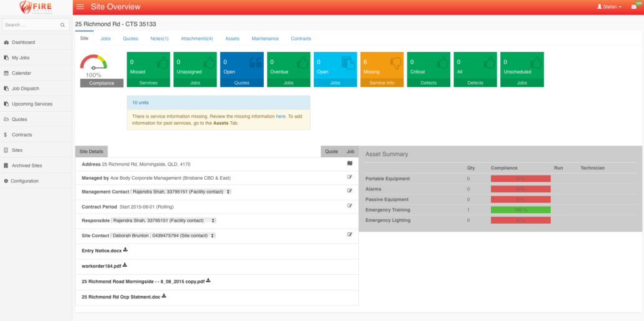Click the map icon beside Address
Image resolution: width=644 pixels, height=321 pixels.
coord(350,164)
